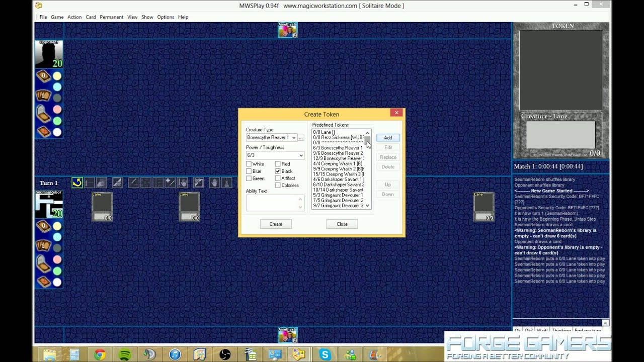Click SeomanReborn's red mana pool circle

pyautogui.click(x=57, y=259)
